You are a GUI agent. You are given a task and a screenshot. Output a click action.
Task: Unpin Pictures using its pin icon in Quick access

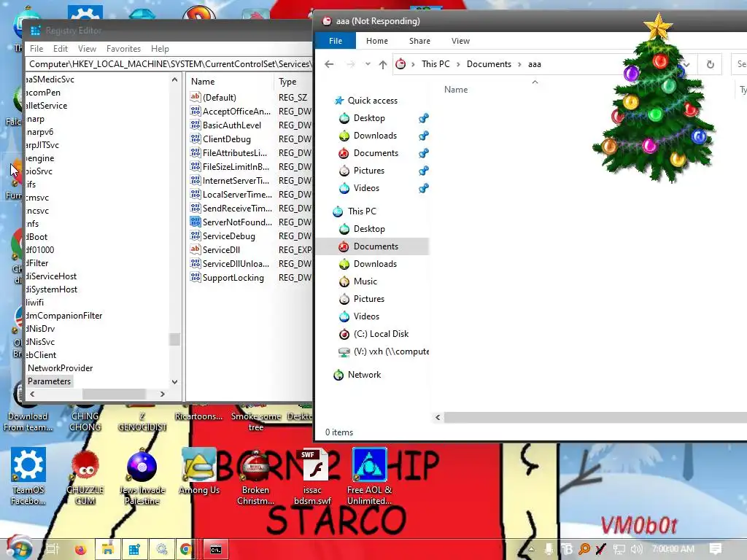point(424,171)
